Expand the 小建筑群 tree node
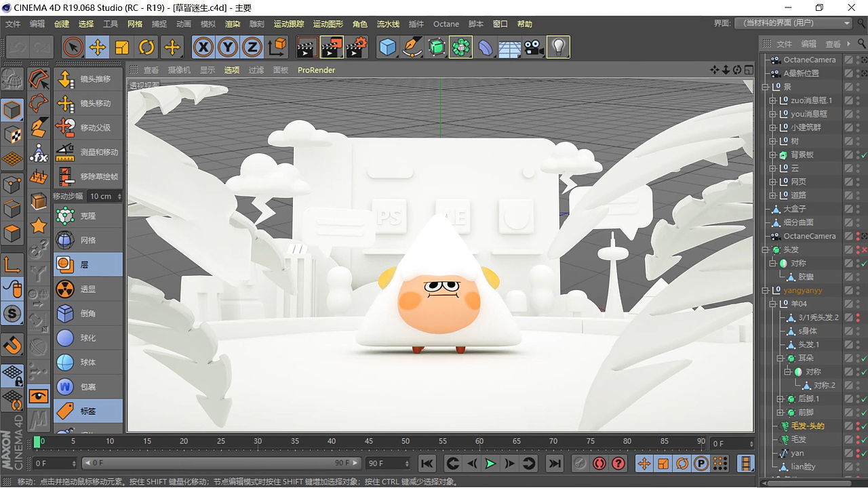 click(772, 127)
